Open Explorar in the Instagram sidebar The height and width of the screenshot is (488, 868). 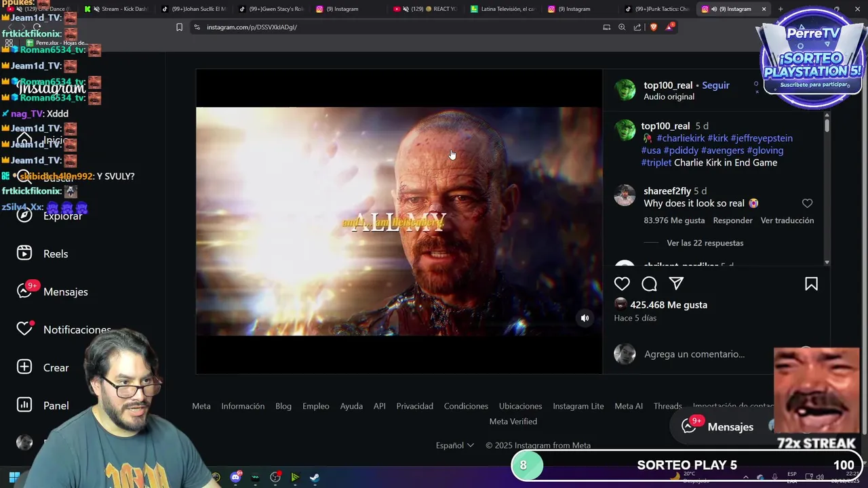click(x=50, y=216)
